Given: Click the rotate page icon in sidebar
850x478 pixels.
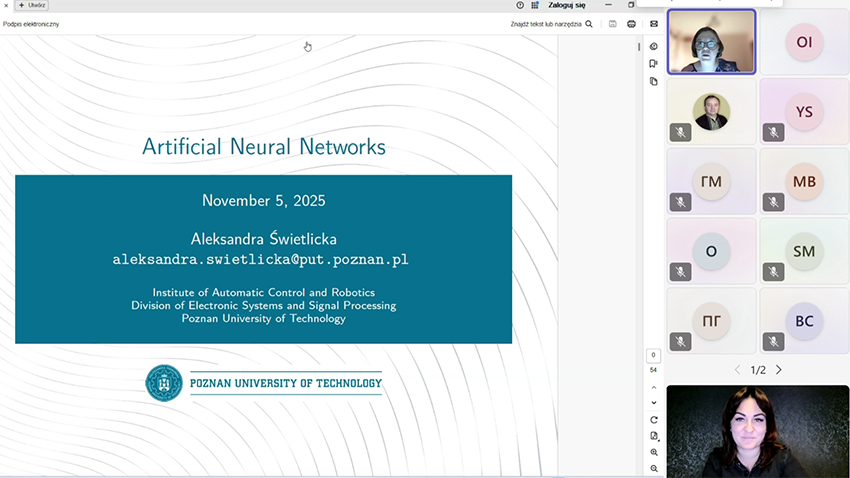Looking at the screenshot, I should click(654, 420).
